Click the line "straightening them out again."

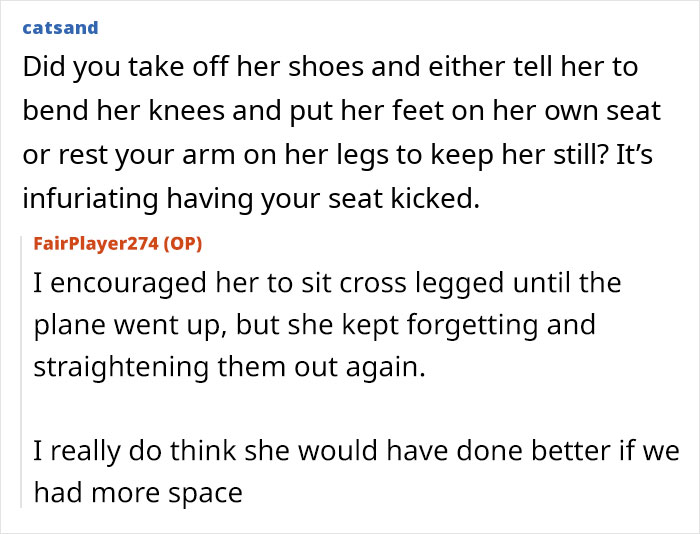point(229,367)
